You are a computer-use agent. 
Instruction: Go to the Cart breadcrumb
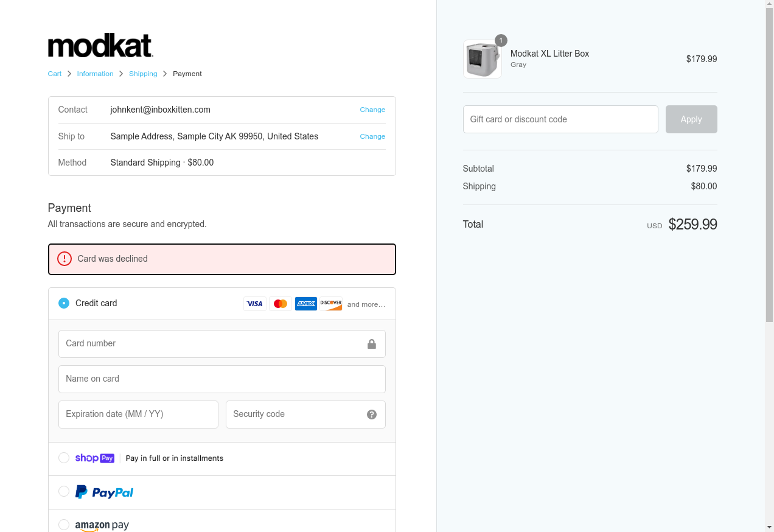coord(55,74)
